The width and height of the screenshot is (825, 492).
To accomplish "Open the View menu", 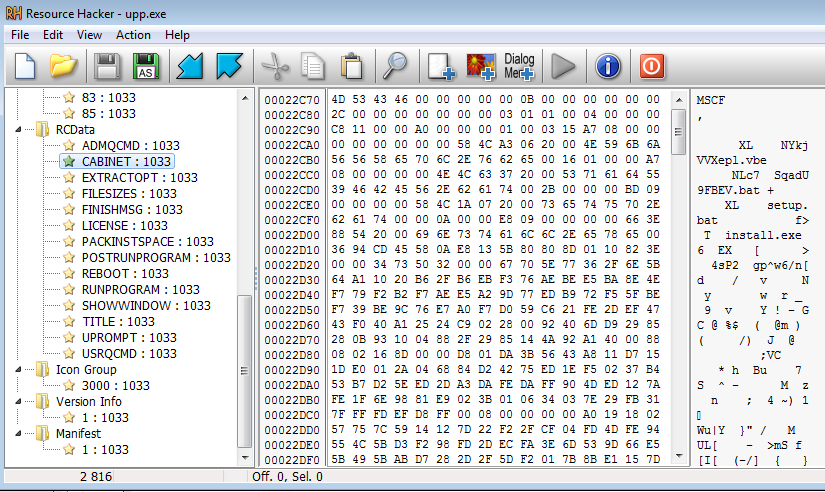I will (89, 35).
